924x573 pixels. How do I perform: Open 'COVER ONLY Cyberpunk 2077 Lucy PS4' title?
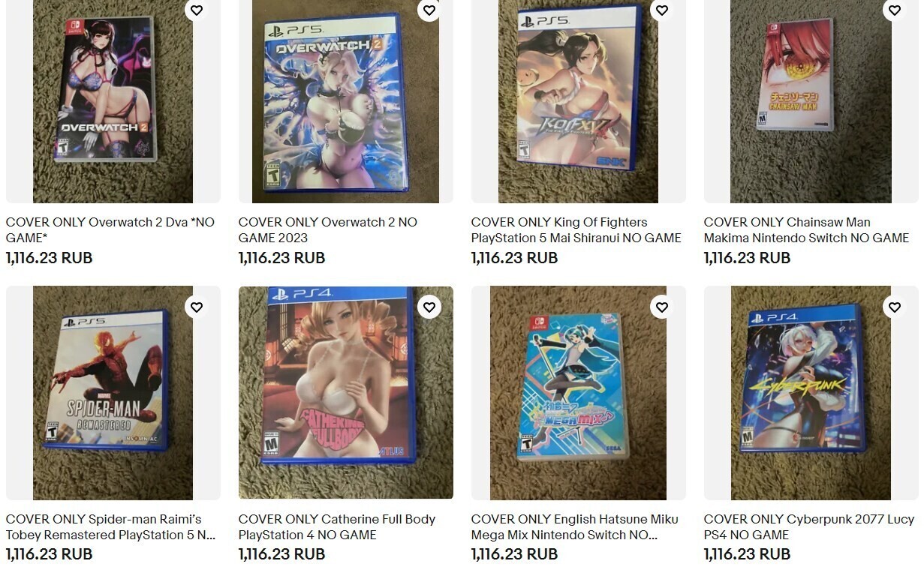coord(809,527)
